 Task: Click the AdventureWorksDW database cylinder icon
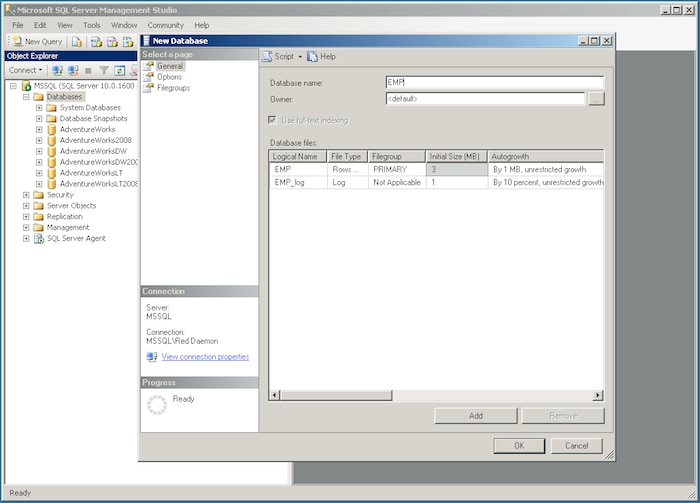click(52, 151)
